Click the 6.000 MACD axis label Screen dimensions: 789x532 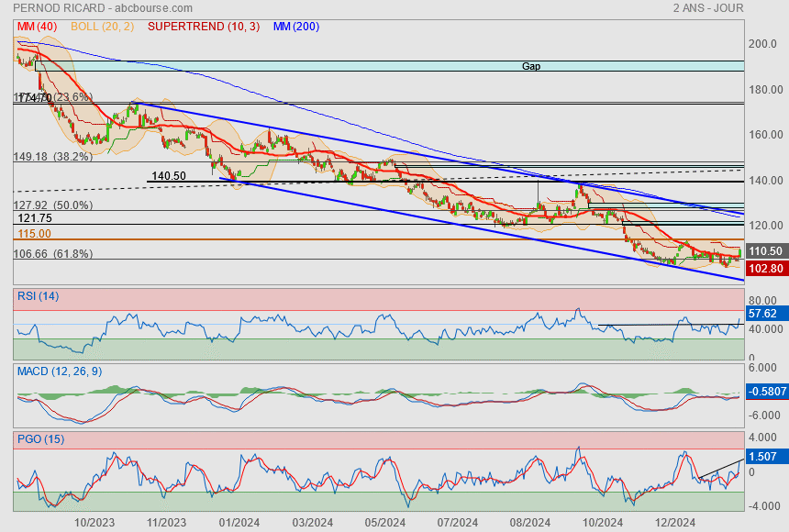click(x=762, y=368)
